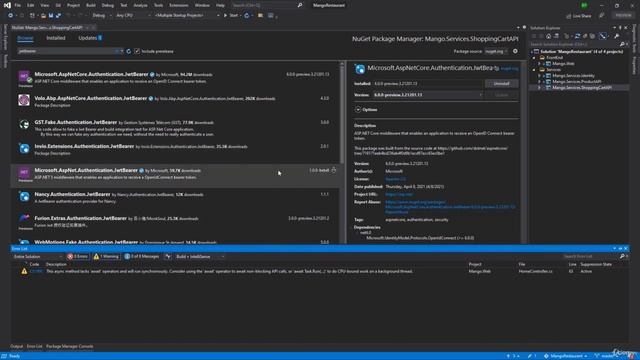
Task: Click the Update button beside Version
Action: point(501,95)
